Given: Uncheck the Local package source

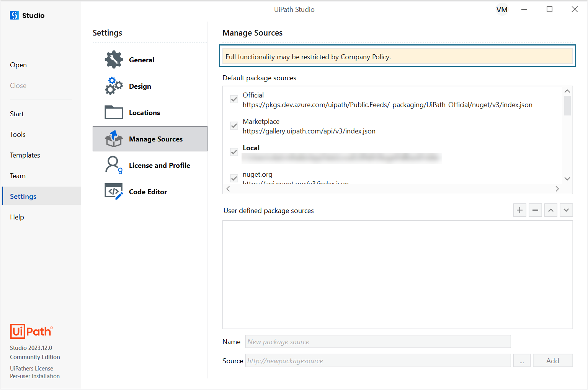Looking at the screenshot, I should 234,152.
